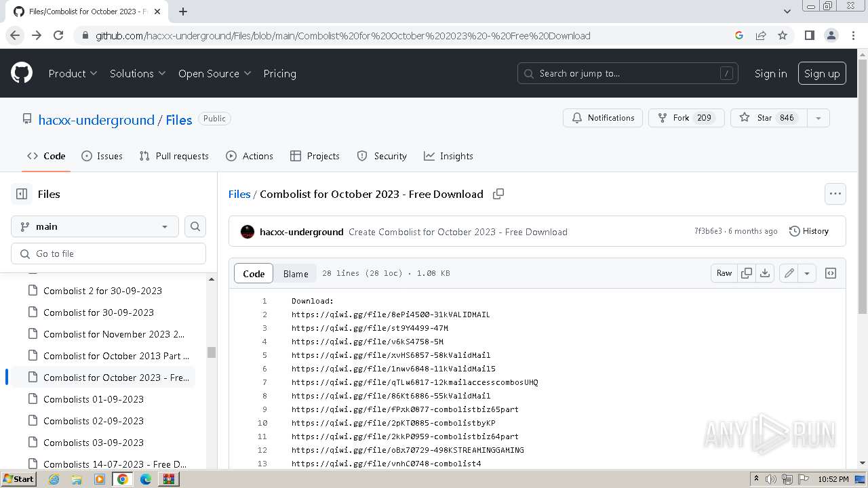The width and height of the screenshot is (868, 488).
Task: Open hacxx-underground owner link
Action: (96, 120)
